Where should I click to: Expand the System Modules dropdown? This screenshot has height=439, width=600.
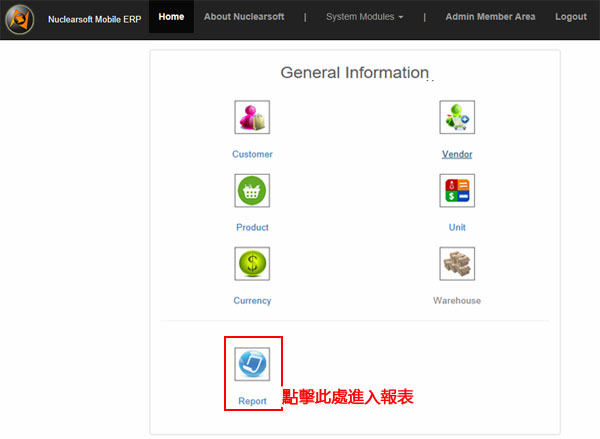pos(365,17)
